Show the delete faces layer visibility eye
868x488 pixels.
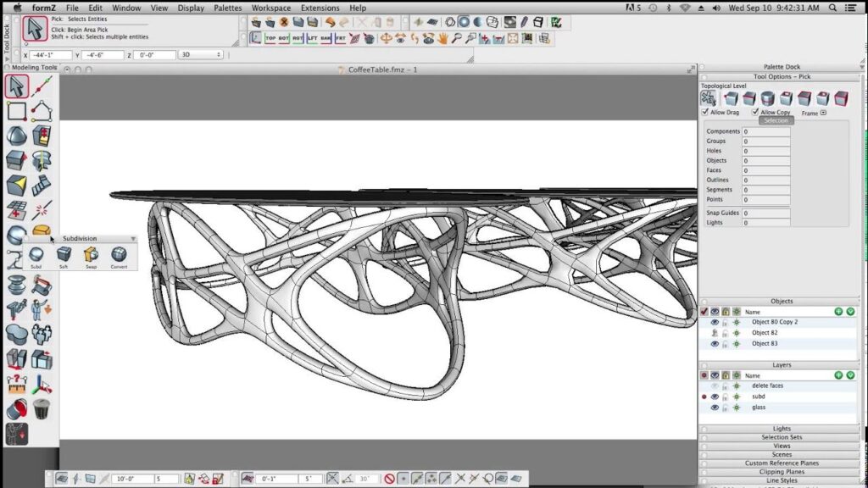(x=715, y=385)
